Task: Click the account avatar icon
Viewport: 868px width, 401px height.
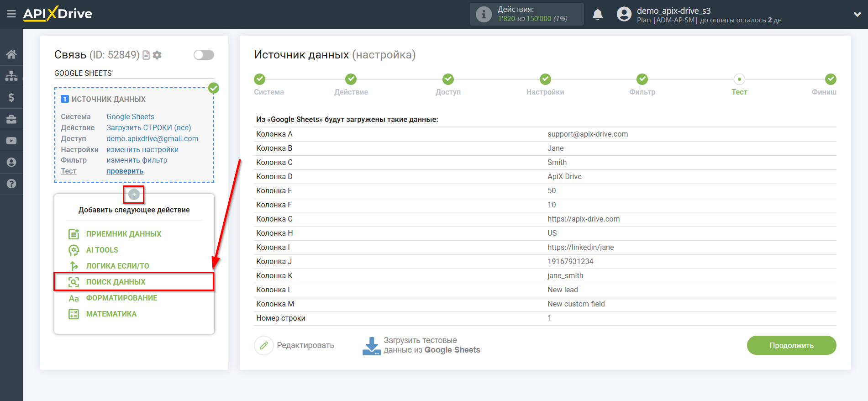Action: pos(624,14)
